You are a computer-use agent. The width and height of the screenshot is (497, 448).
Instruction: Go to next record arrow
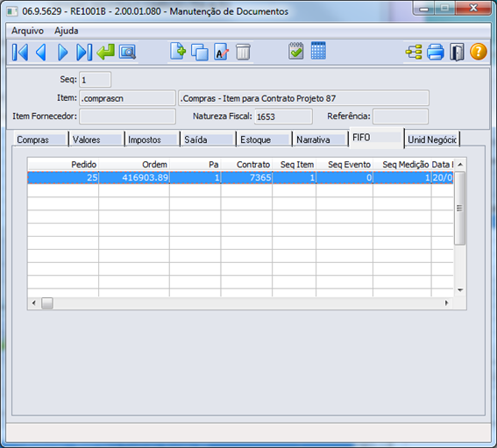(63, 52)
